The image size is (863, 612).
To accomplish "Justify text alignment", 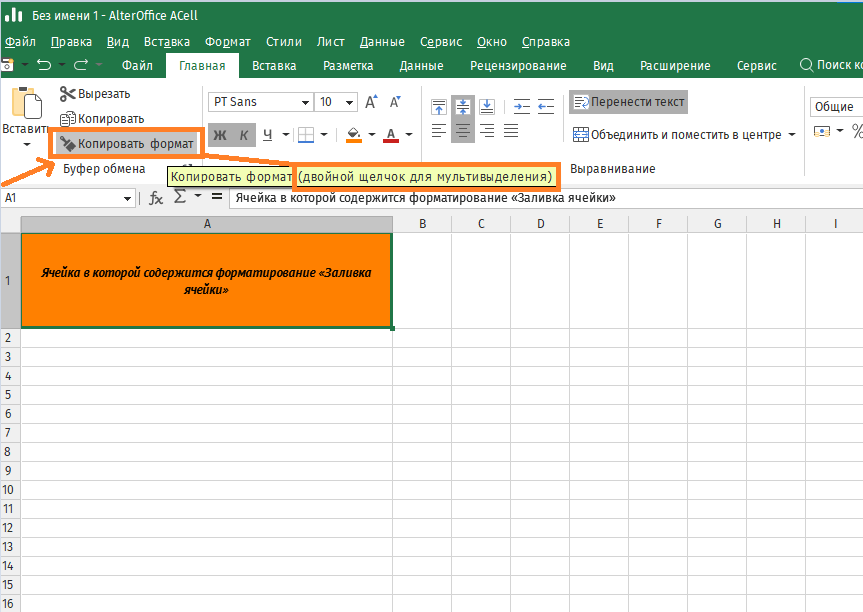I will 511,131.
